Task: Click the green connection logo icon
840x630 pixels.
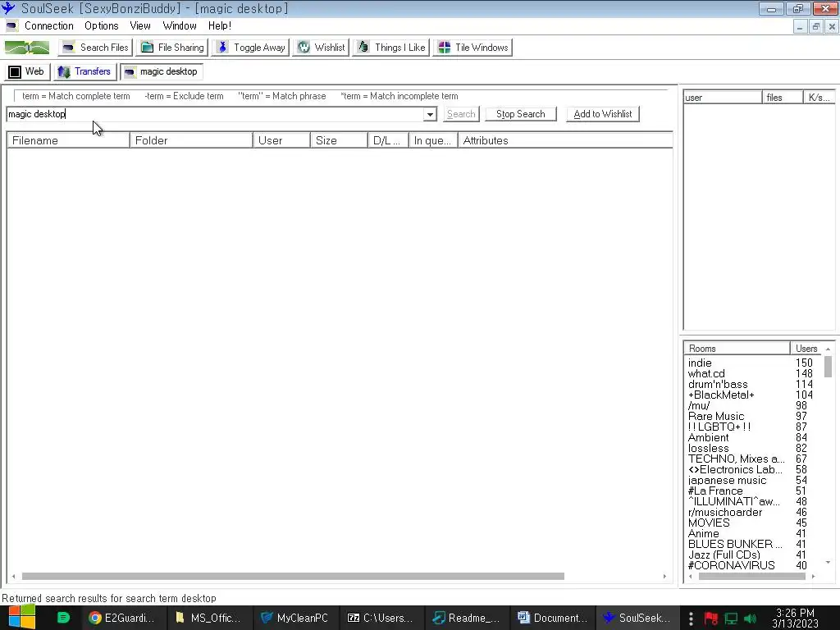Action: point(27,48)
